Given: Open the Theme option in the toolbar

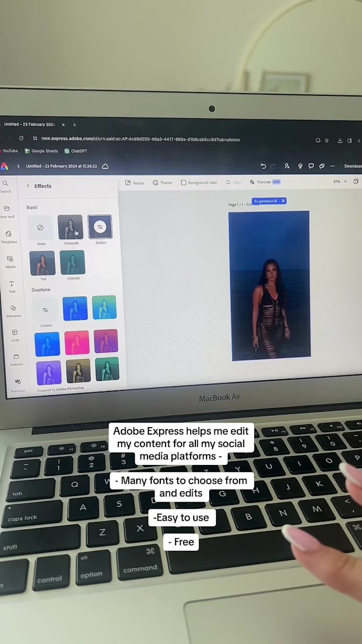Looking at the screenshot, I should (x=162, y=183).
